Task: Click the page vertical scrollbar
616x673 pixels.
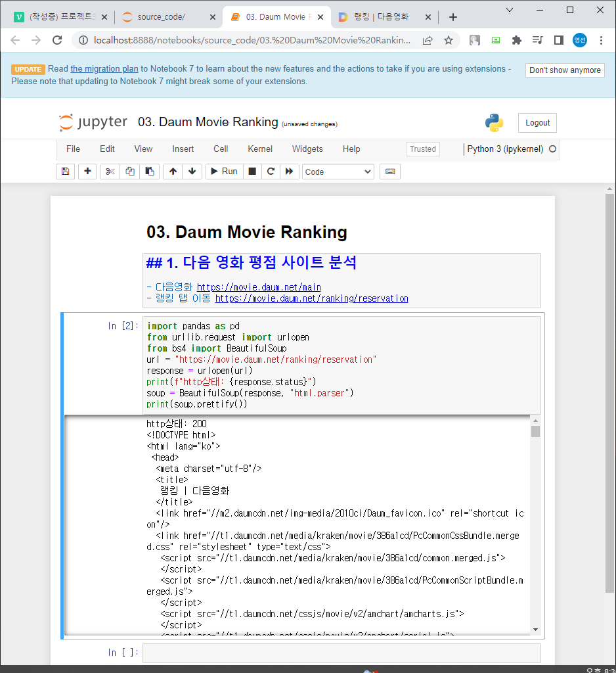Action: [609, 393]
